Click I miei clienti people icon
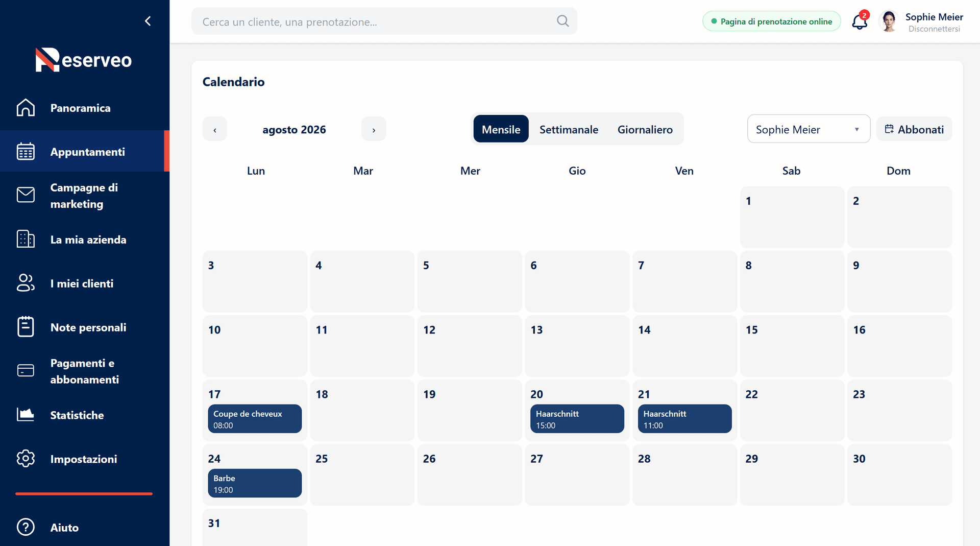Viewport: 980px width, 546px height. [x=26, y=283]
